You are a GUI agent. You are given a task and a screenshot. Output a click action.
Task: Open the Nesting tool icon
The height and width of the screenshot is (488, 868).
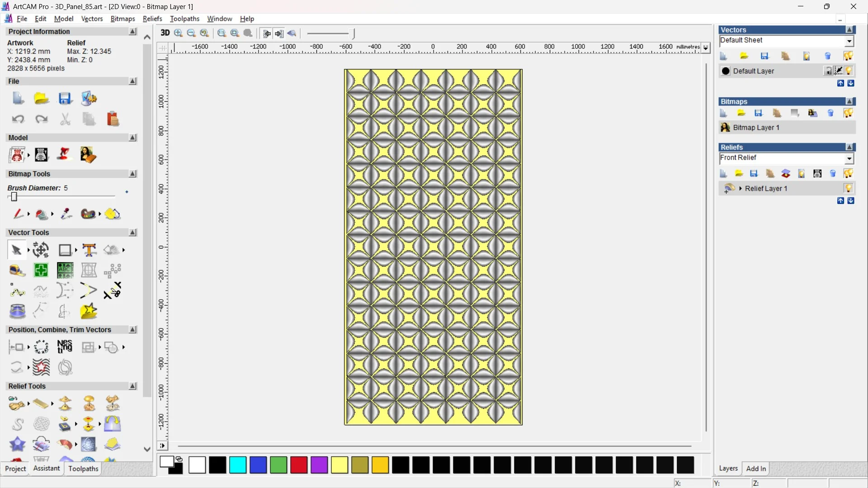pos(65,347)
